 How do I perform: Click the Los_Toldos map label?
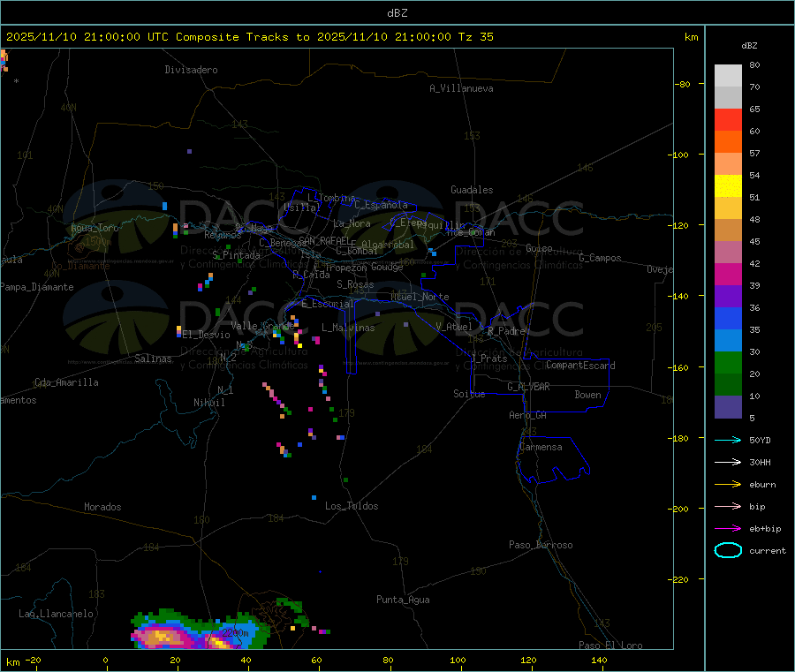(352, 506)
